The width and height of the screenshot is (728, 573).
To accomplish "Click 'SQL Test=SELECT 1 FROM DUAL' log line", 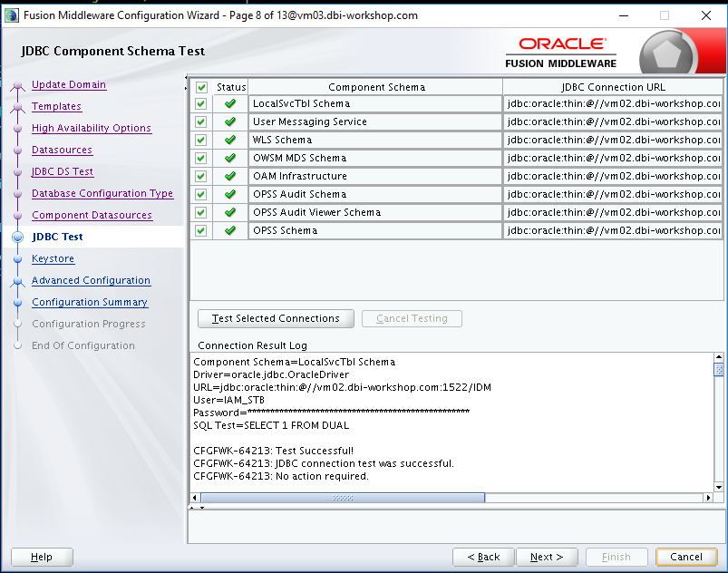I will pyautogui.click(x=271, y=425).
